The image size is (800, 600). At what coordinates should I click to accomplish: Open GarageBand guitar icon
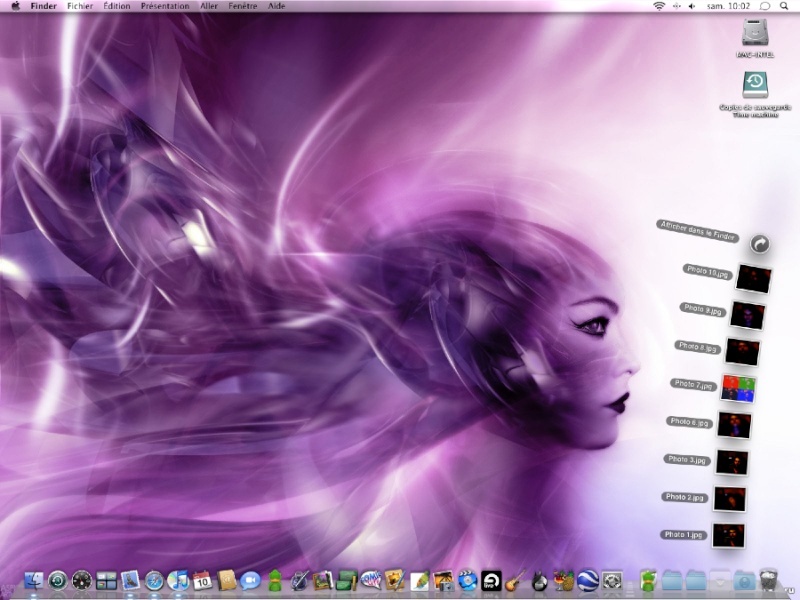515,581
